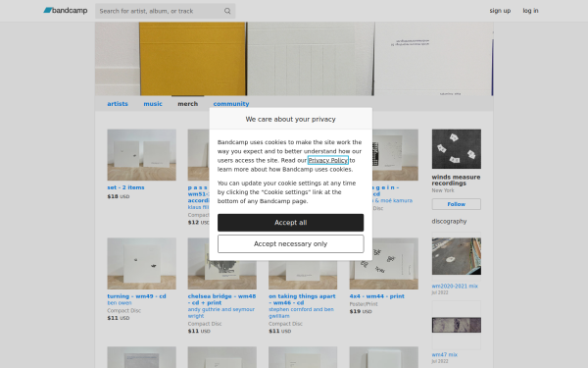Screen dimensions: 588x368
Task: Click 'stephen cornford and ben gwilliam' text
Action: coord(301,312)
